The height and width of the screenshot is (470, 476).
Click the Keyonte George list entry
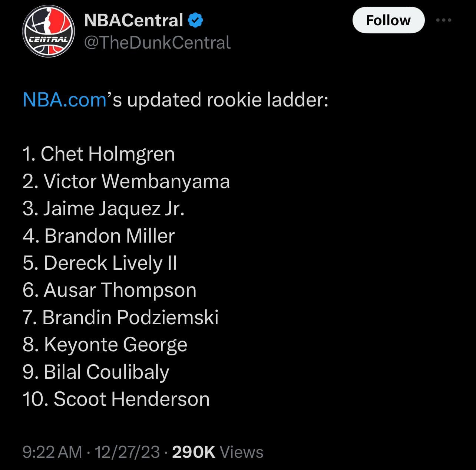pyautogui.click(x=105, y=345)
